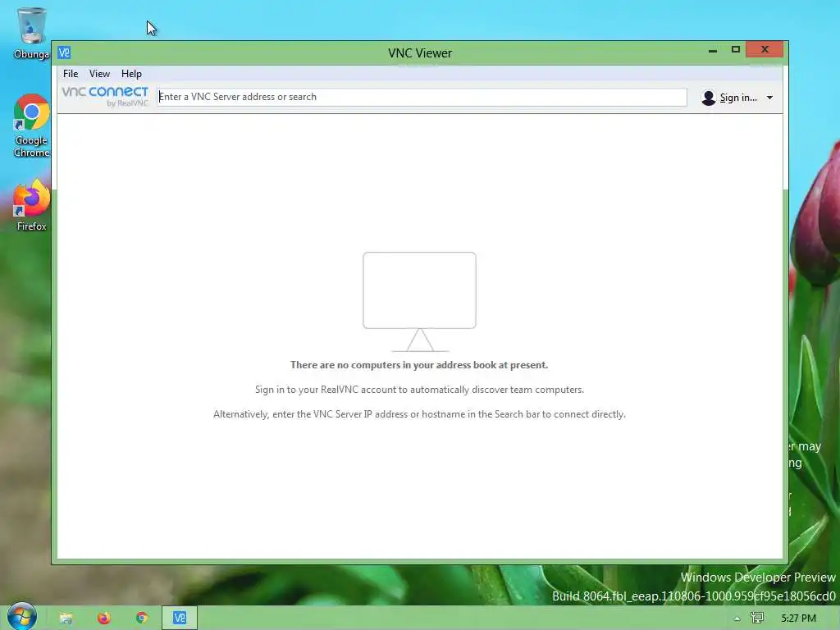
Task: Maximize the VNC Viewer window
Action: (736, 50)
